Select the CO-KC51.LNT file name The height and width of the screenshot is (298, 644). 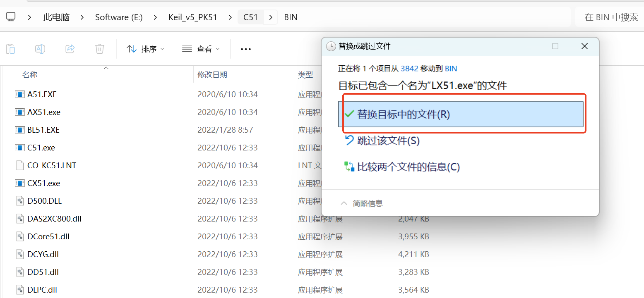point(52,165)
